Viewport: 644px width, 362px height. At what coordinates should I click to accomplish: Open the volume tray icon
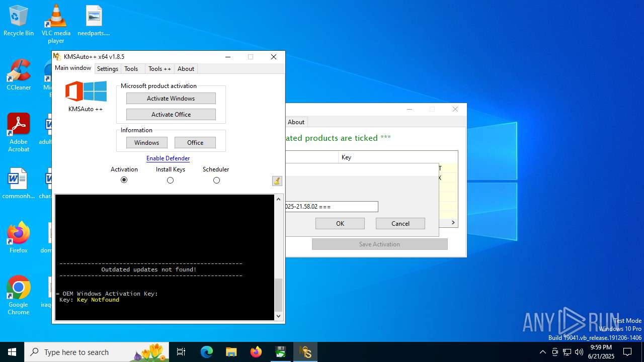click(579, 352)
